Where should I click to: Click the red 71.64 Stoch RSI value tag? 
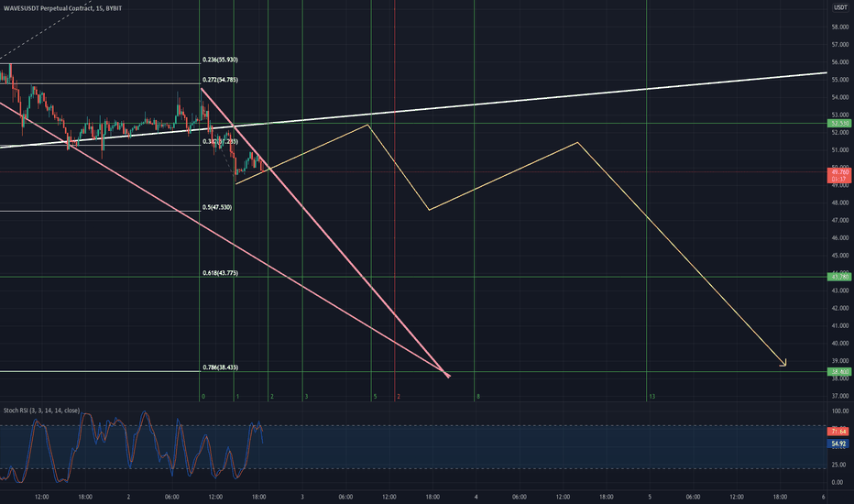click(x=838, y=432)
